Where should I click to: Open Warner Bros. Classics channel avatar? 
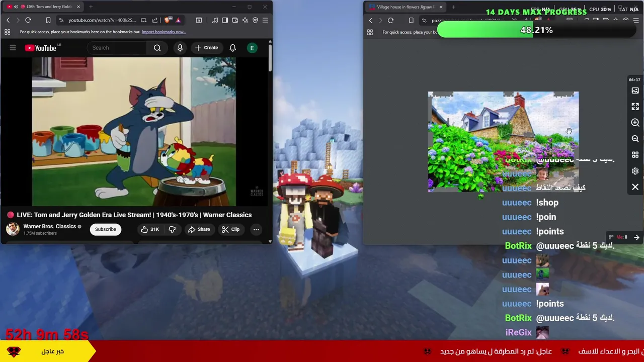click(13, 229)
